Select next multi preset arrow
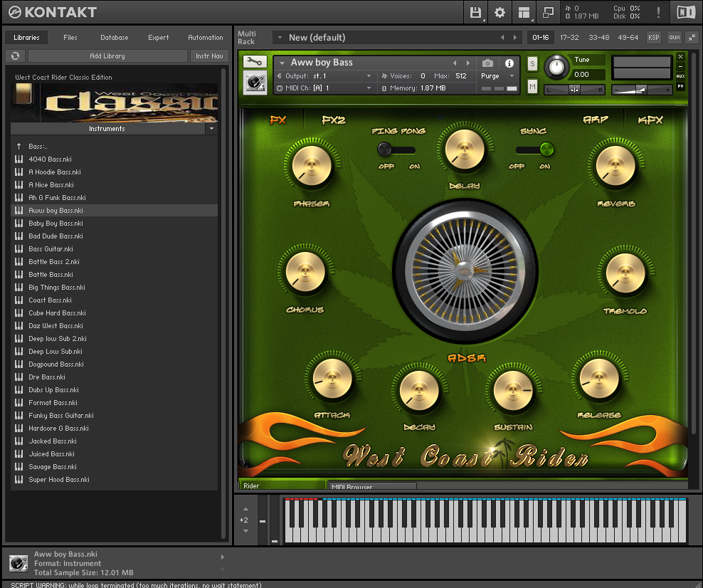This screenshot has width=703, height=588. pos(514,38)
